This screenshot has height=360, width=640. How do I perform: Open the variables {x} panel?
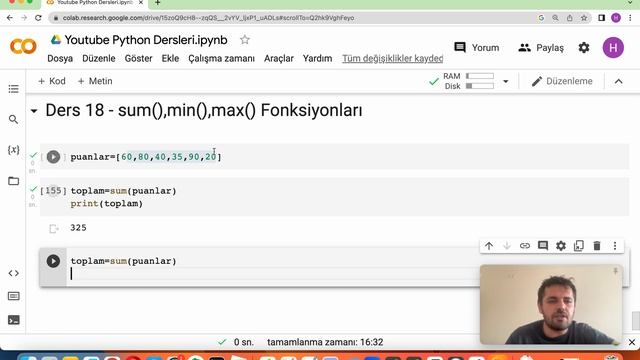[13, 150]
